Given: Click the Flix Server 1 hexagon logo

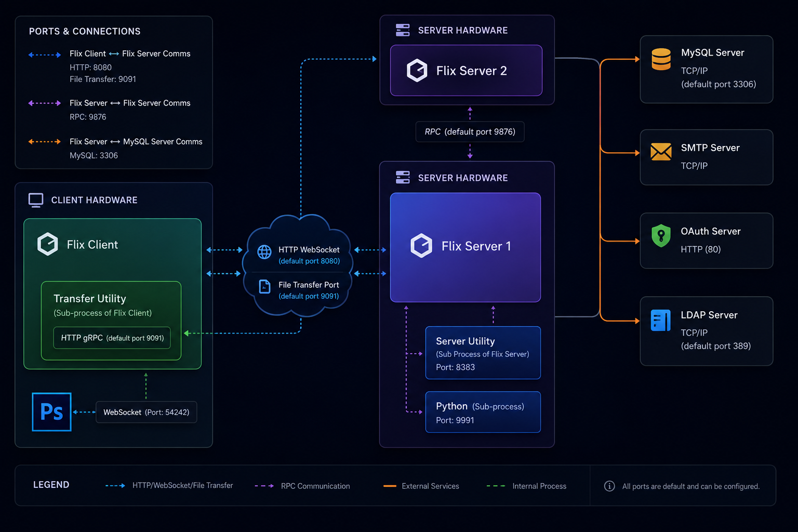Looking at the screenshot, I should (x=421, y=246).
